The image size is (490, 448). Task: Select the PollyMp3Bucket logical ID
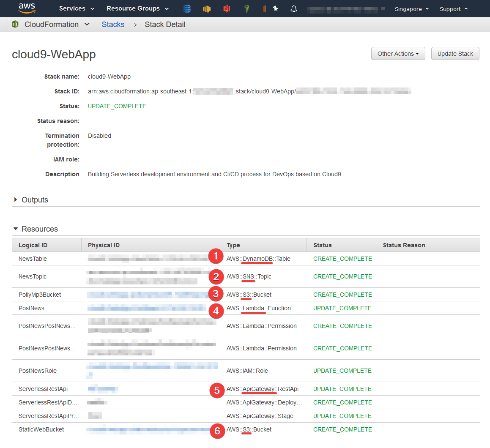tap(40, 295)
